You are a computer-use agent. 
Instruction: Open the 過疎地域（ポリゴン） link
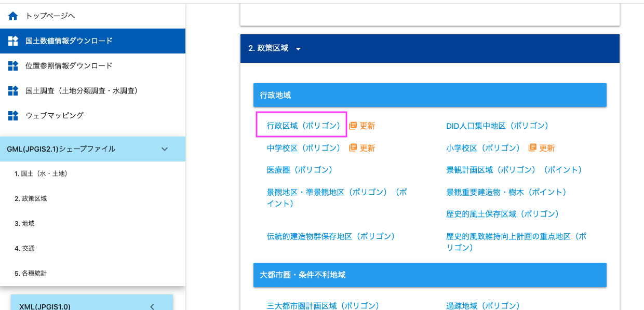[x=483, y=306]
